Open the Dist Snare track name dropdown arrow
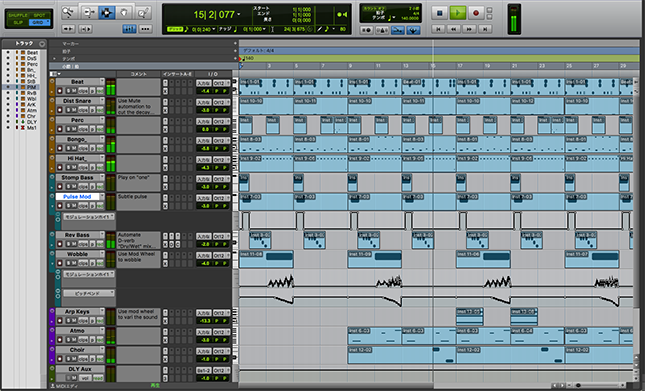Viewport: 645px width, 391px height. (102, 101)
